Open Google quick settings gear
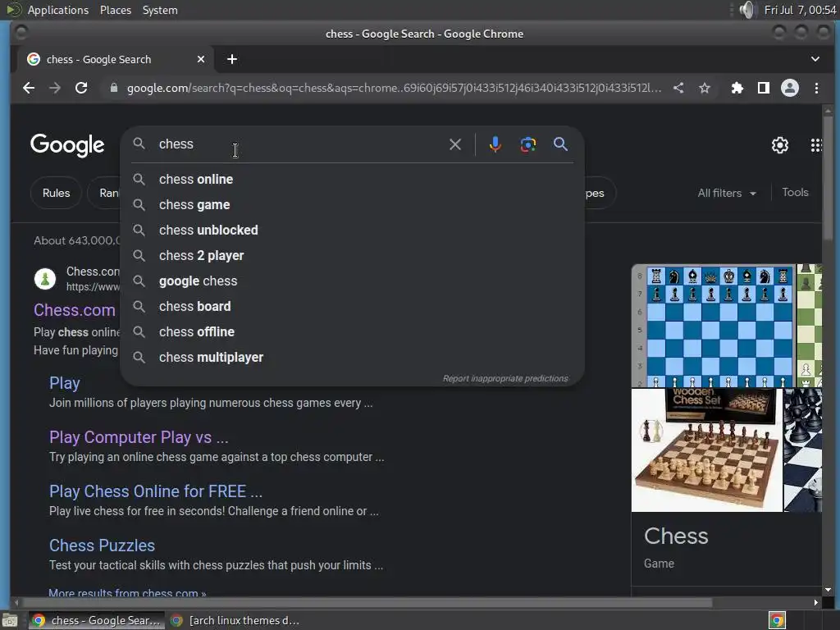 [780, 144]
